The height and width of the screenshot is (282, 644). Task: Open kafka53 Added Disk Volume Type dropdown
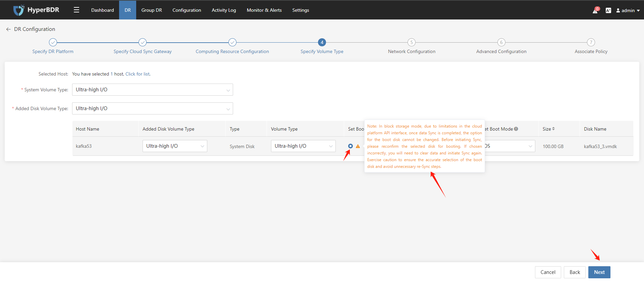[175, 146]
